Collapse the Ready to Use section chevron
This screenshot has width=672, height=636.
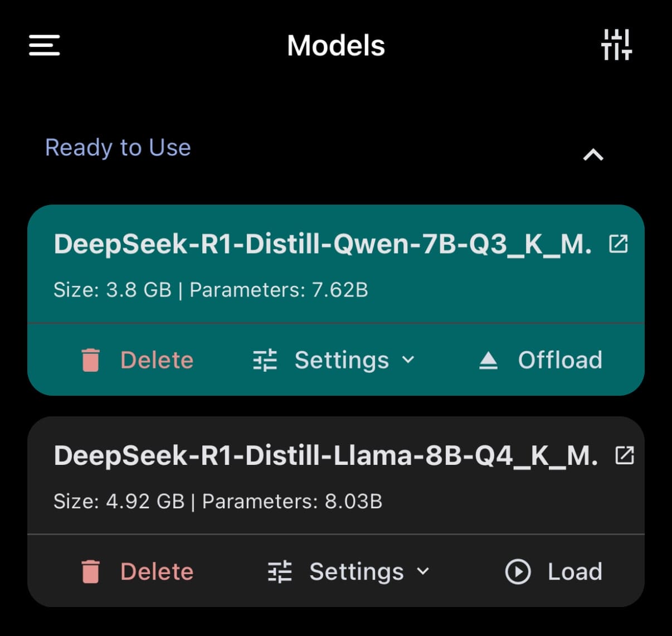[x=593, y=154]
